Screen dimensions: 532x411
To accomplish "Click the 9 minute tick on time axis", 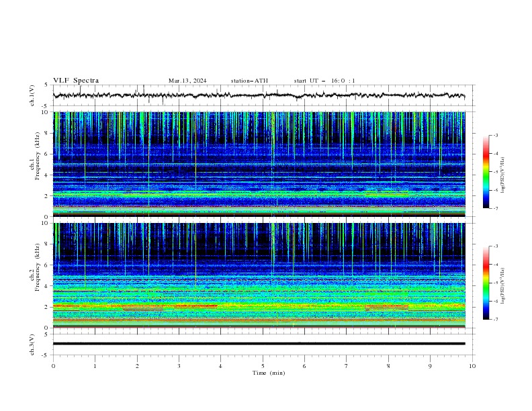I will tap(430, 366).
